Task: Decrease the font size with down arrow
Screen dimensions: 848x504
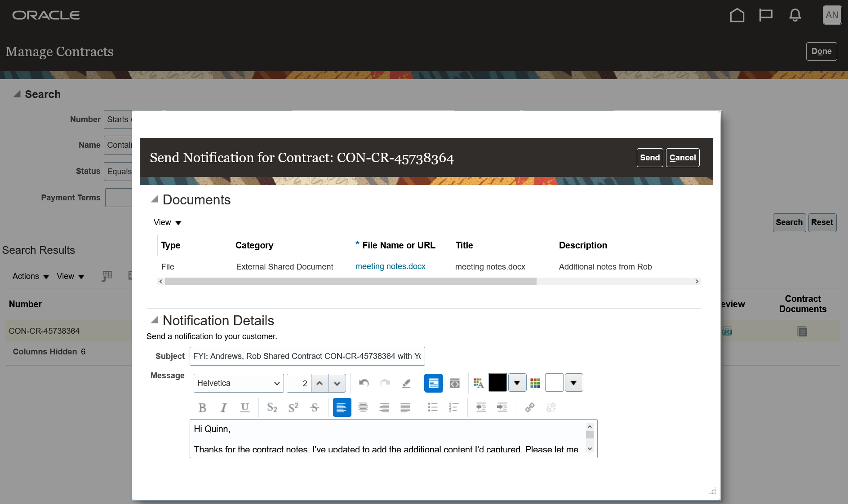Action: (x=337, y=383)
